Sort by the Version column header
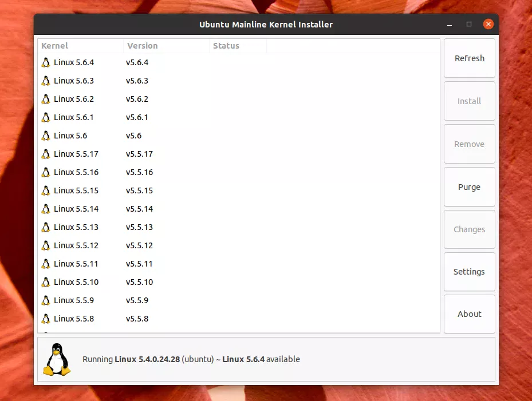 point(166,46)
